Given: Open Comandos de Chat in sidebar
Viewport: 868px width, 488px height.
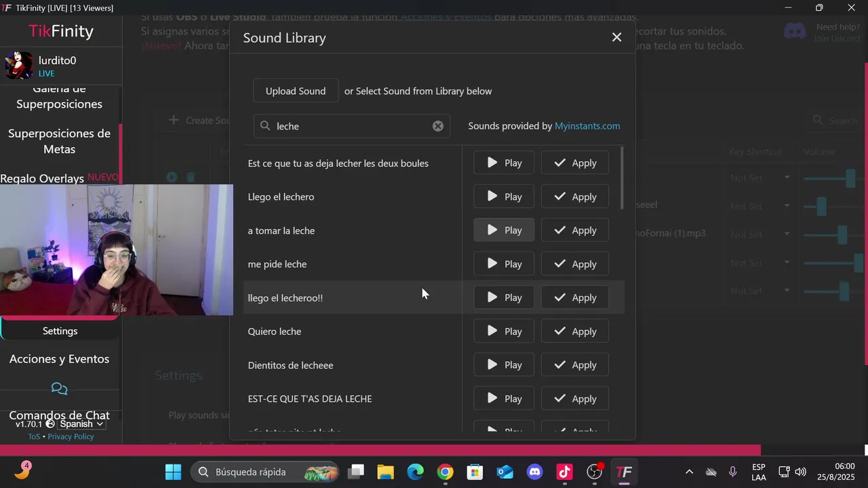Looking at the screenshot, I should (60, 415).
